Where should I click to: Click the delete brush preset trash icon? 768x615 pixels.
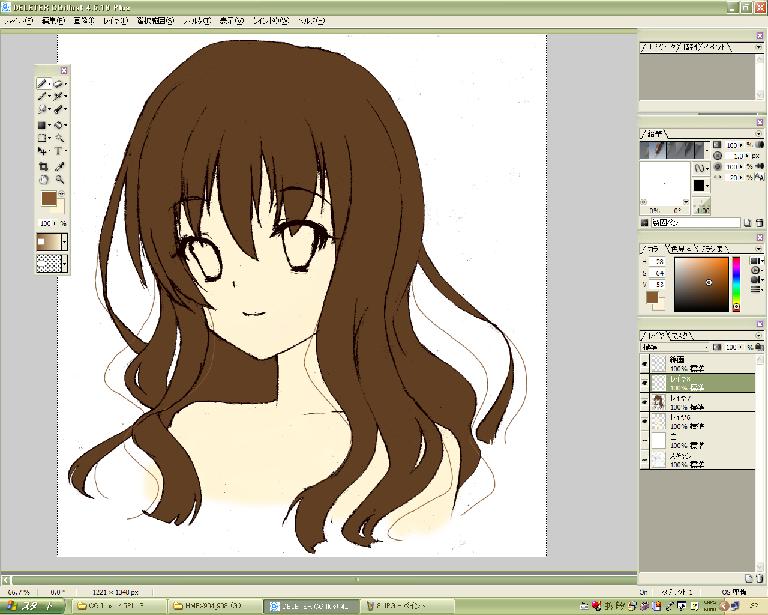pos(759,223)
